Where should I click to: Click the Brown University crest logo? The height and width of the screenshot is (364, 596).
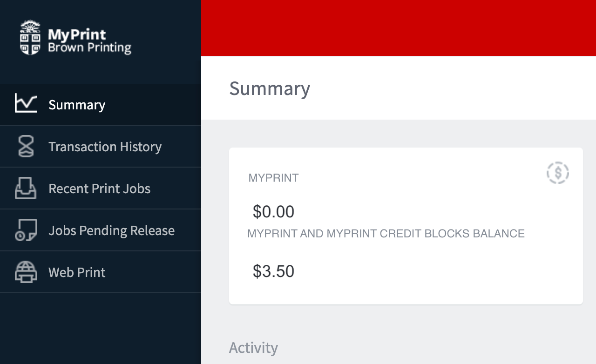click(30, 38)
